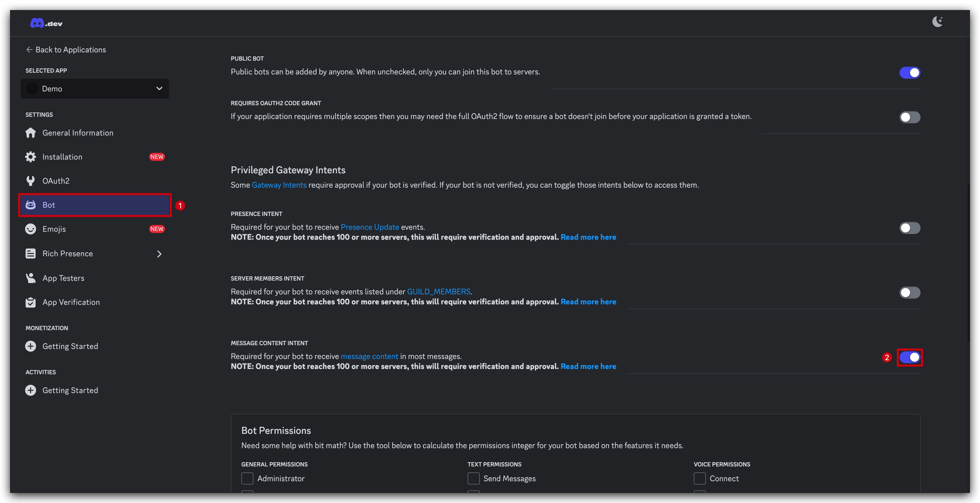Turn off Message Content Intent toggle
Image resolution: width=980 pixels, height=503 pixels.
910,357
